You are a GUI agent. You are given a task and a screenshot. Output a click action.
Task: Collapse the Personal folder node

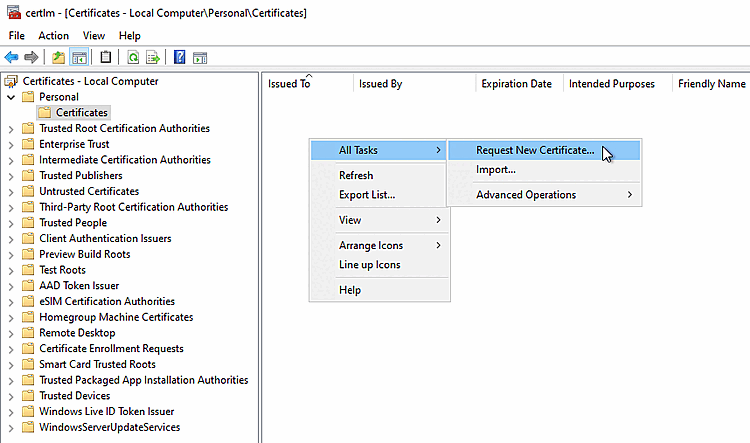pyautogui.click(x=11, y=97)
